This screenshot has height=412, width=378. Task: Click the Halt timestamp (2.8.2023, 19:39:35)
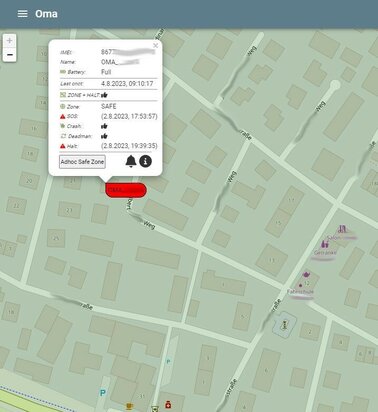(x=129, y=146)
